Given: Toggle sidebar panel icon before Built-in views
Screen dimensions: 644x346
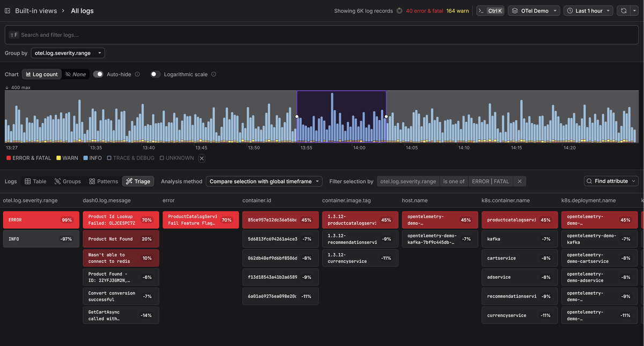Looking at the screenshot, I should [8, 11].
